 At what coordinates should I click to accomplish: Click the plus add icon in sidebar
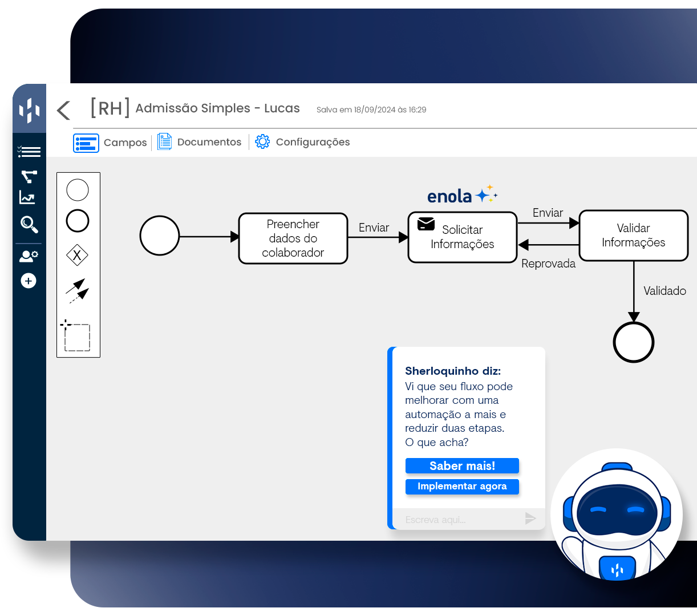point(29,281)
